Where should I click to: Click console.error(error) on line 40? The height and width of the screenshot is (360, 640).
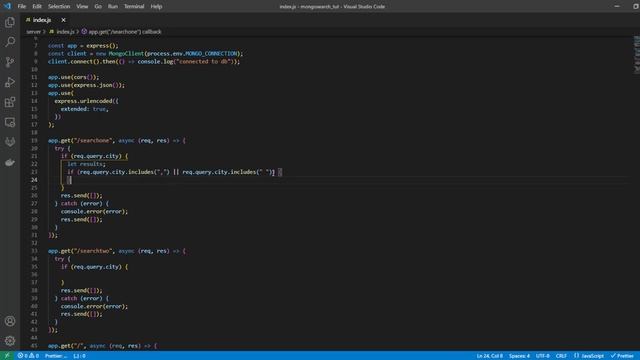coord(94,306)
